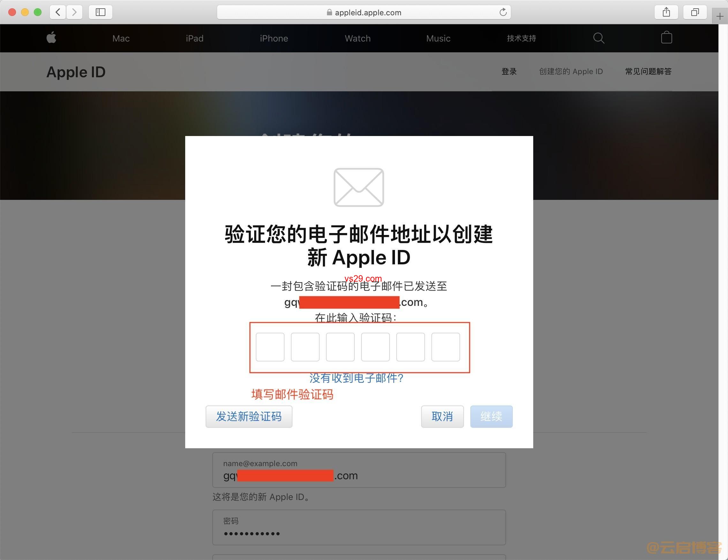Click the 继续 (Continue) button
728x560 pixels.
pyautogui.click(x=492, y=417)
